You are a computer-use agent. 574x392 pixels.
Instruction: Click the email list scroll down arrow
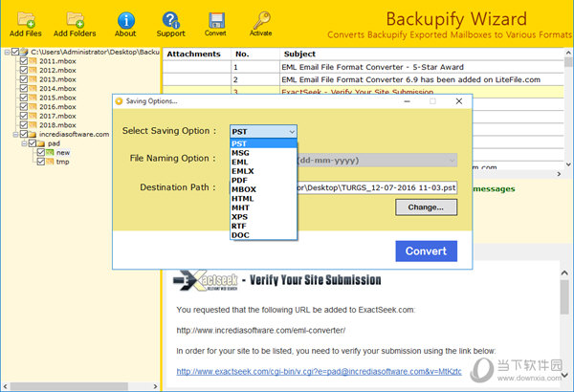point(568,164)
